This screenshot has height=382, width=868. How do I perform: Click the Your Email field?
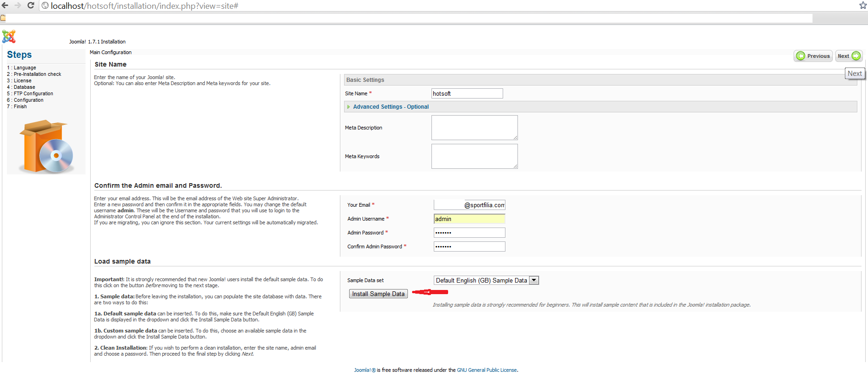pyautogui.click(x=469, y=205)
